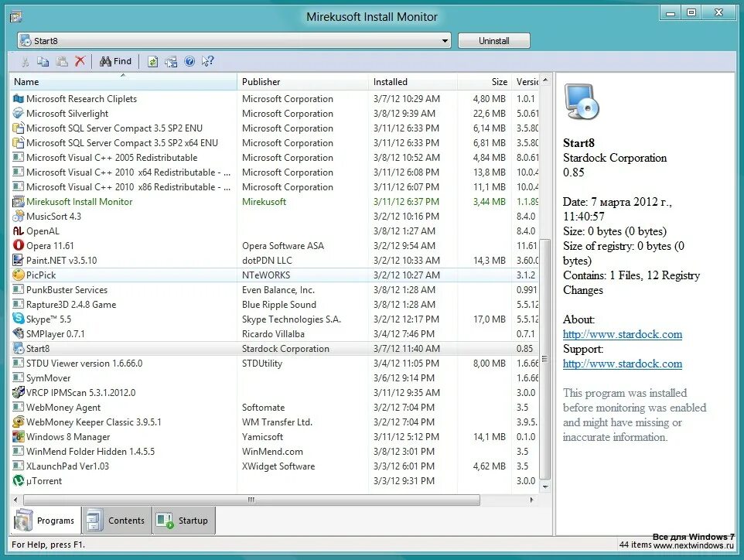
Task: Click the large Start8 icon in details pane
Action: [582, 101]
